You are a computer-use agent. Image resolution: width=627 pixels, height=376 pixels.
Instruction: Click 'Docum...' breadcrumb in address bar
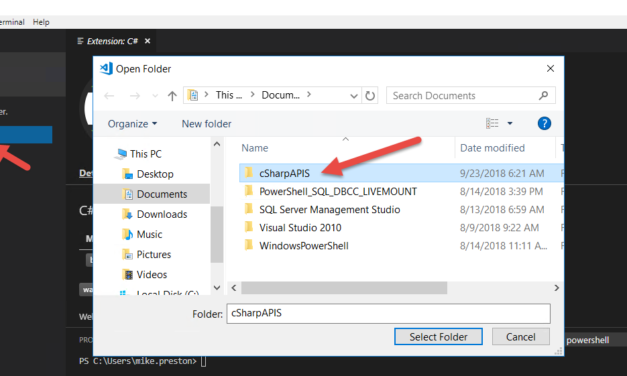[280, 95]
